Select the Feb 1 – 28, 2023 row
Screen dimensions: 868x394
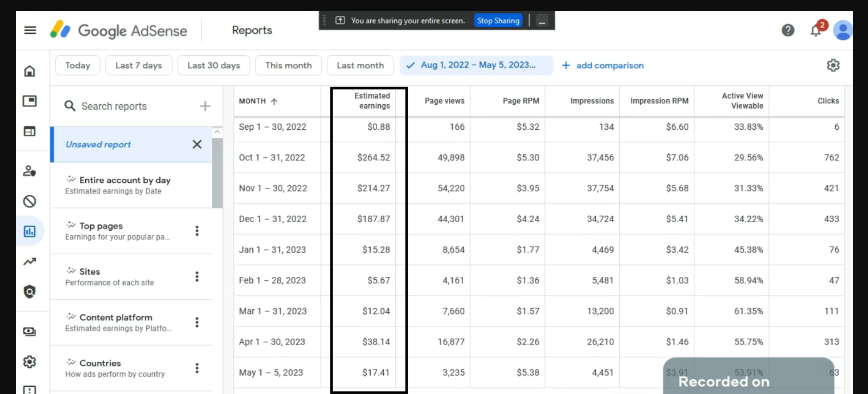click(539, 280)
